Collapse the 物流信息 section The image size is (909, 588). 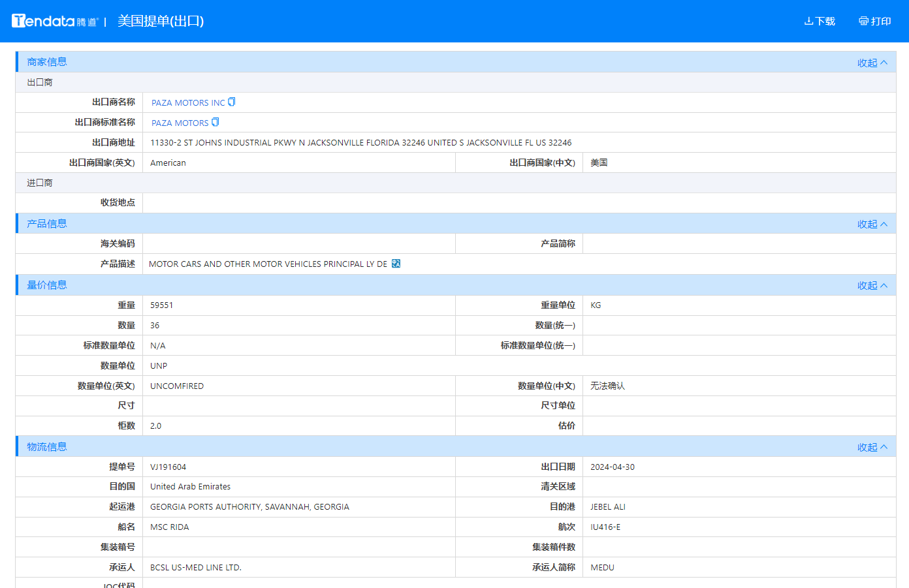872,447
